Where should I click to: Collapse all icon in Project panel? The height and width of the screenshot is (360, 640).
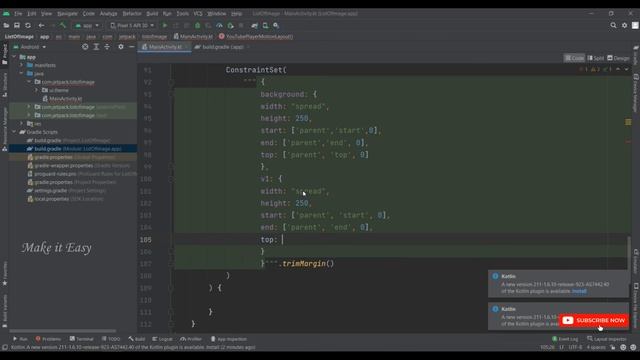(107, 47)
